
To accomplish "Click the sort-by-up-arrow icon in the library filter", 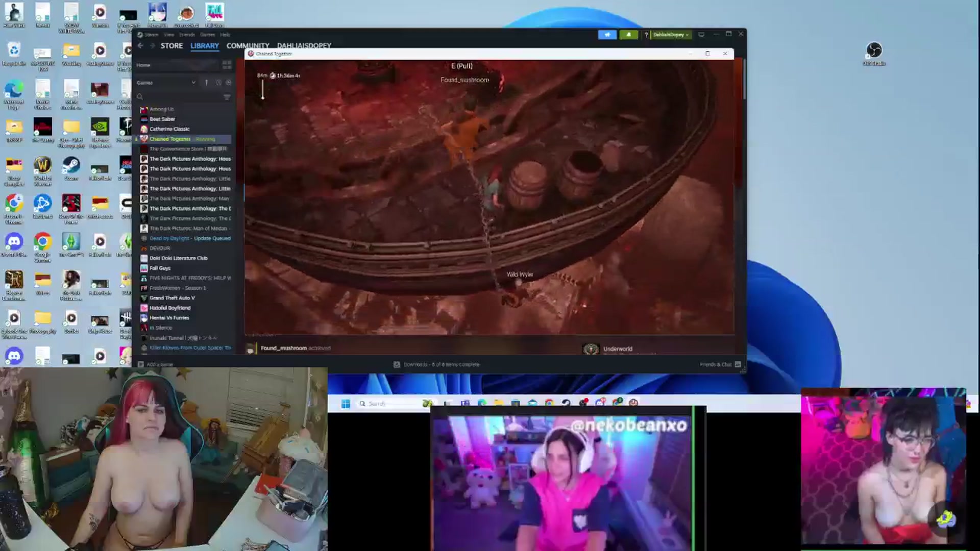I will click(x=206, y=83).
